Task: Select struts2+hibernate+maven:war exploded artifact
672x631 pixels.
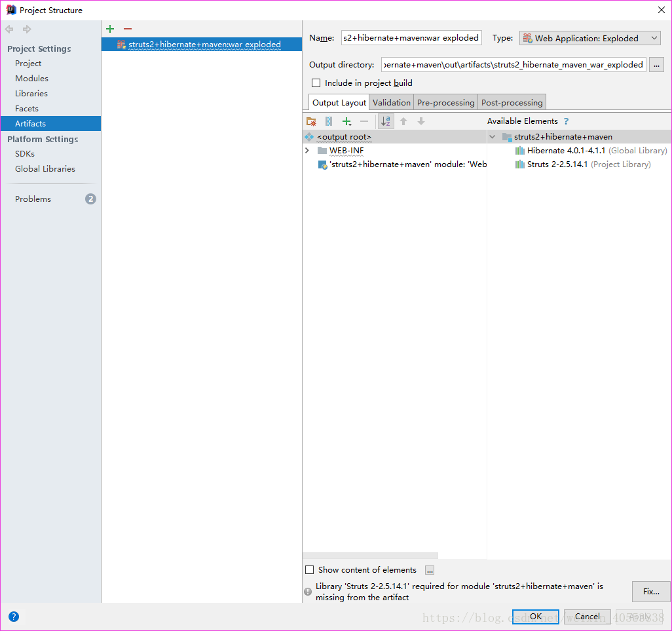Action: click(202, 44)
